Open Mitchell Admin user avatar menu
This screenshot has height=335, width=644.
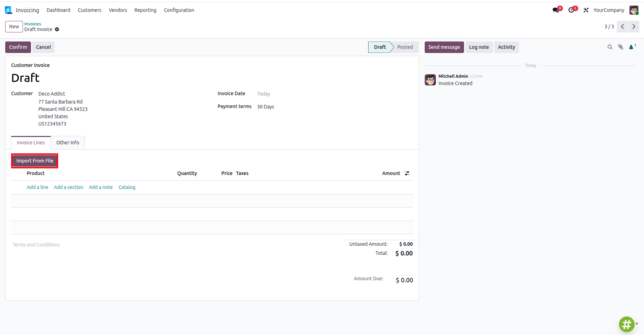click(x=634, y=10)
